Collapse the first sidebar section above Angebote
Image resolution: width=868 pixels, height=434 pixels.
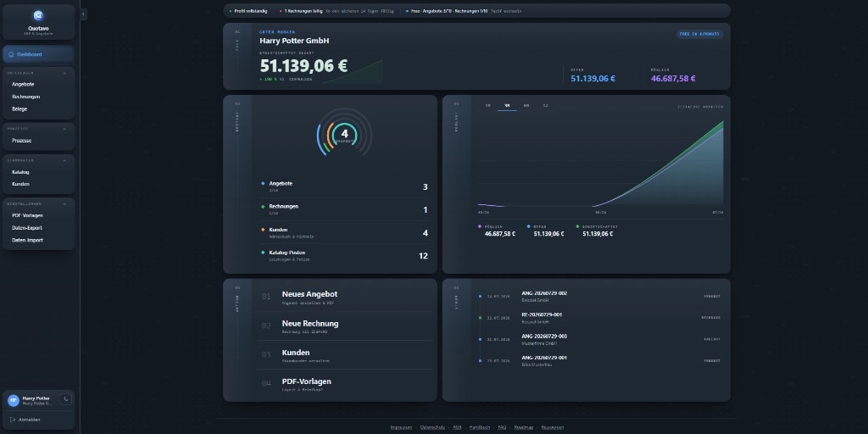click(x=64, y=73)
